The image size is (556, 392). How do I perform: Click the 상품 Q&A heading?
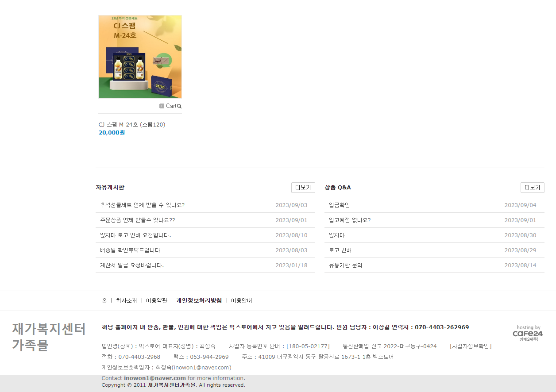[x=337, y=188]
